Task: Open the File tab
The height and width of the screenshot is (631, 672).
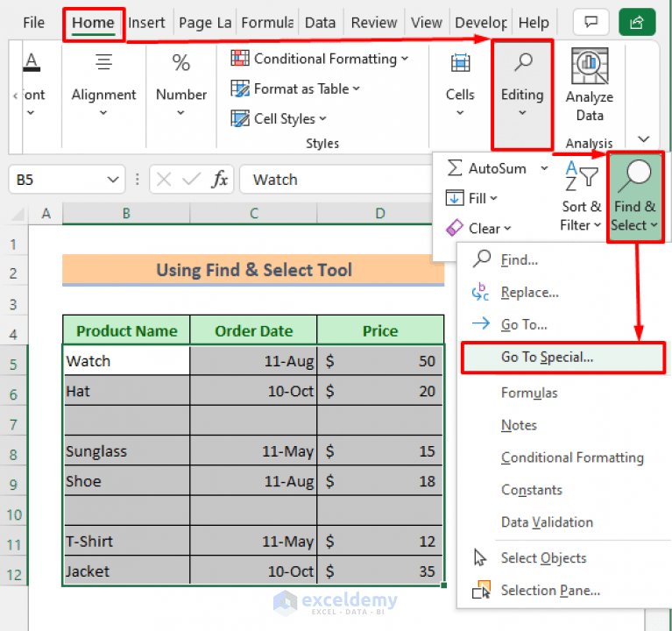Action: click(x=33, y=22)
